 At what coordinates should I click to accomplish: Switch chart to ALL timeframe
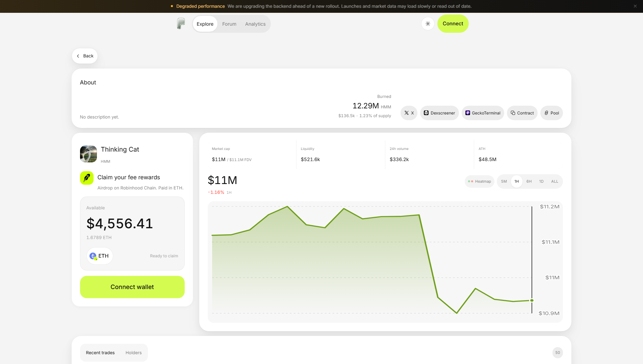click(x=555, y=181)
